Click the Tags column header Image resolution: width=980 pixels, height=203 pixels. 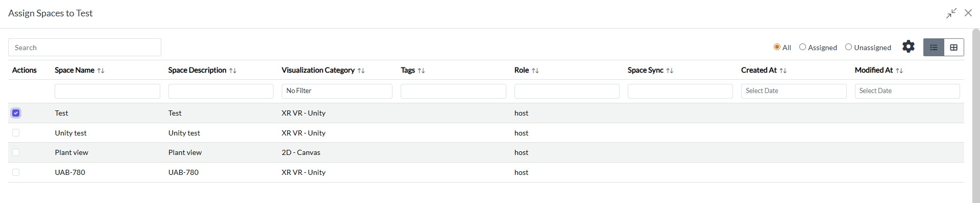408,70
